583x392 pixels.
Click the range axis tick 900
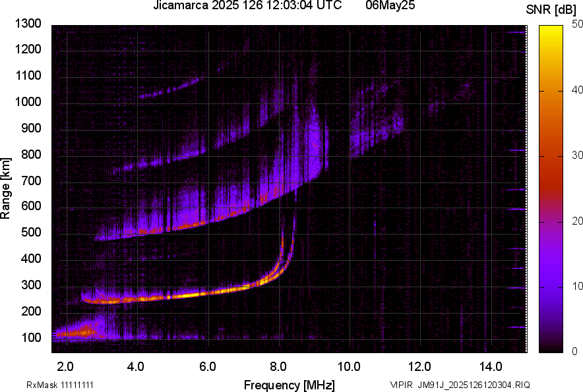(31, 128)
